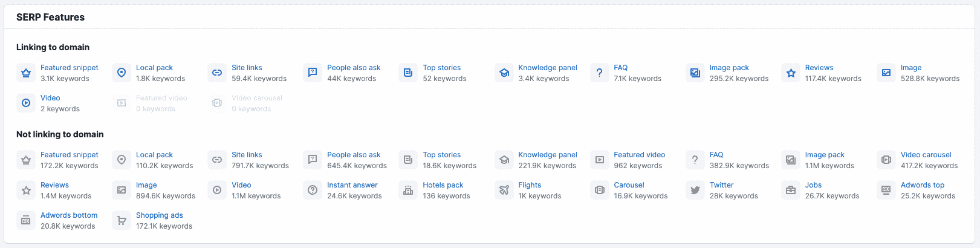Viewport: 980px width, 248px height.
Task: Click the Local pack pin icon under Linking to domain
Action: (x=122, y=73)
